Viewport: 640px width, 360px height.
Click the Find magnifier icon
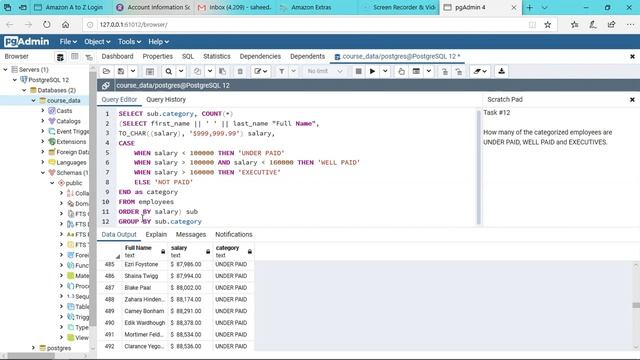[x=168, y=71]
